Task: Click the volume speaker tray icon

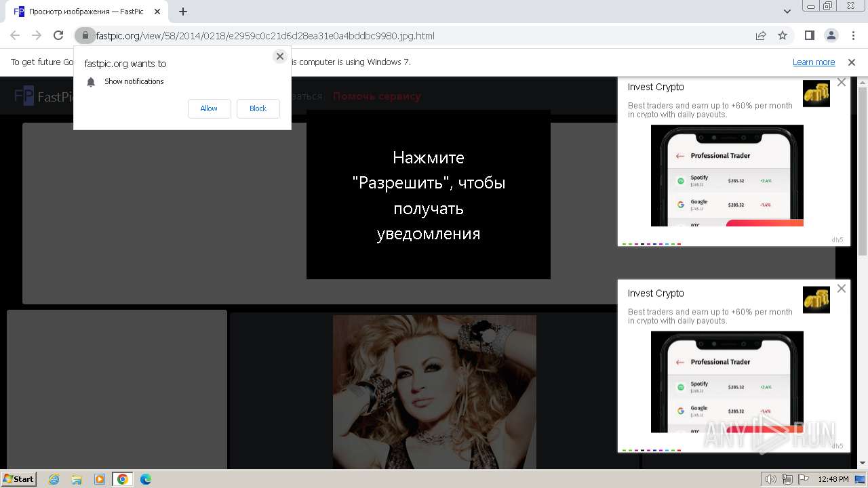Action: pyautogui.click(x=771, y=479)
